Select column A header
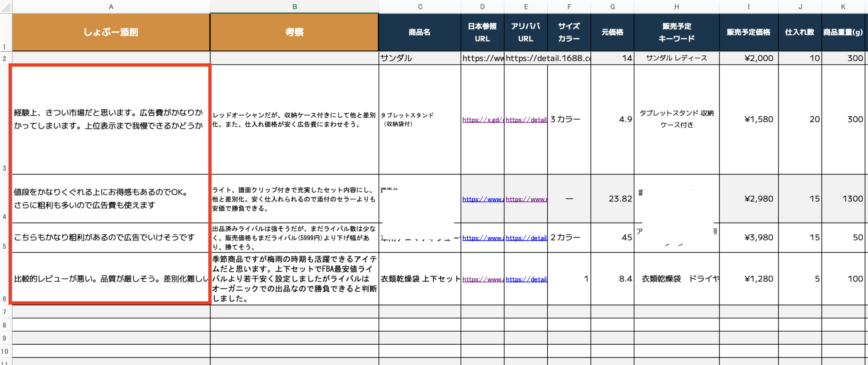The height and width of the screenshot is (365, 868). point(111,7)
